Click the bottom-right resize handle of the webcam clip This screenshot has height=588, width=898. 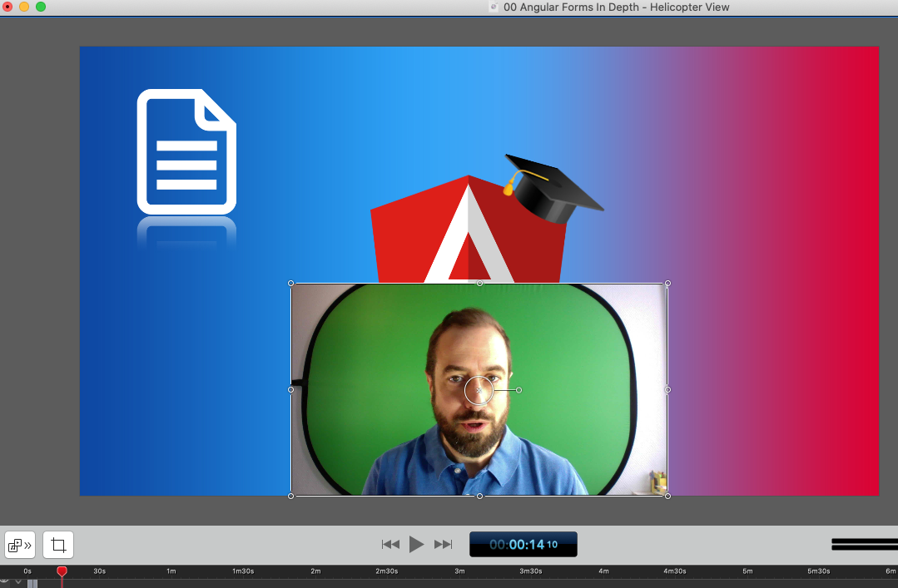click(667, 496)
